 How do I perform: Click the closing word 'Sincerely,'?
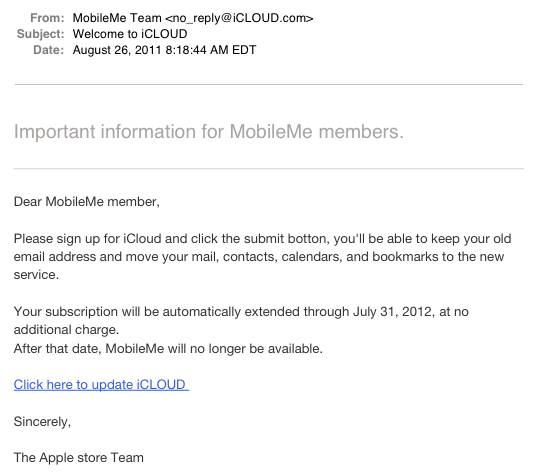pyautogui.click(x=42, y=422)
